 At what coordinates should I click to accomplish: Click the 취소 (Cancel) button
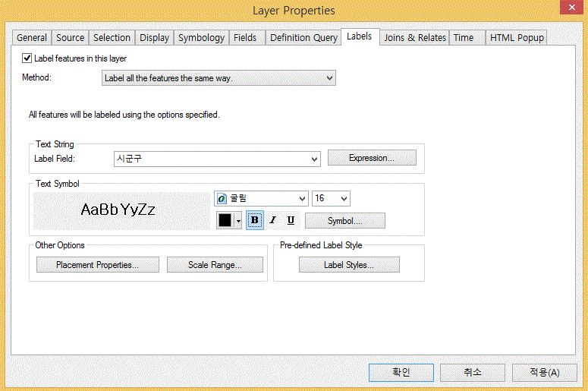click(x=473, y=372)
